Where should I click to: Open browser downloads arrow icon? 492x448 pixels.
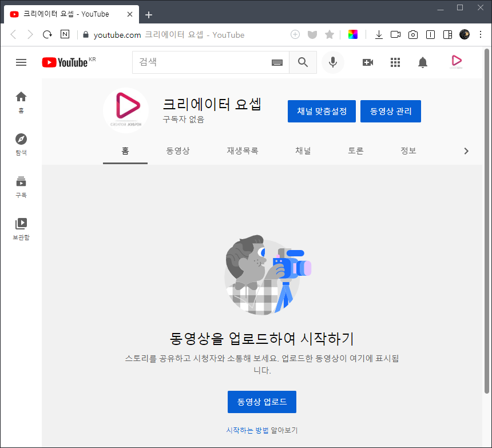pos(379,34)
